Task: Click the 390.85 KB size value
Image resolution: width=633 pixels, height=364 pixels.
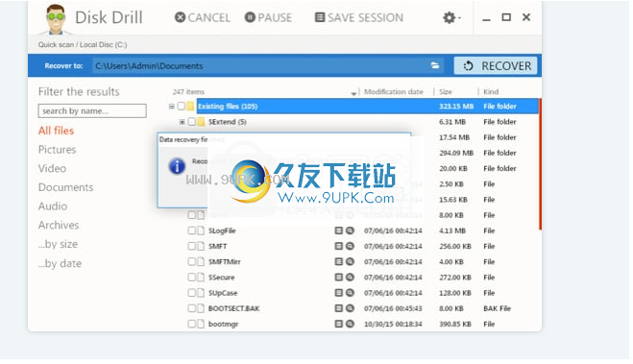Action: click(455, 324)
